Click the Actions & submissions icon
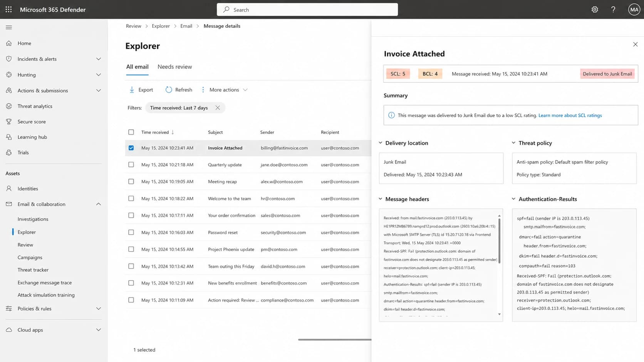Image resolution: width=644 pixels, height=362 pixels. pyautogui.click(x=9, y=90)
